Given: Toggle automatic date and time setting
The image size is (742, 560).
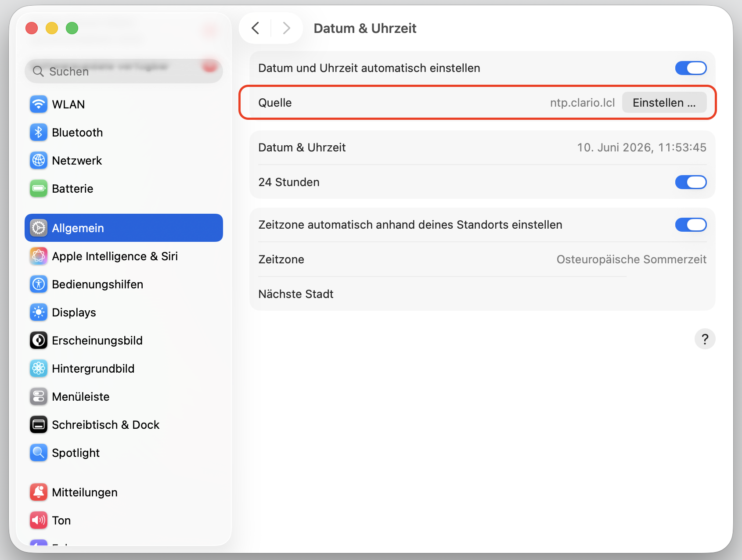Looking at the screenshot, I should click(691, 68).
